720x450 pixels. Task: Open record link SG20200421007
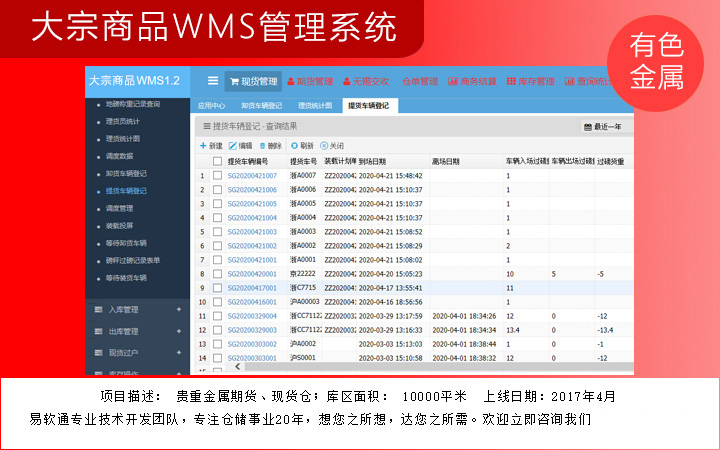point(252,175)
